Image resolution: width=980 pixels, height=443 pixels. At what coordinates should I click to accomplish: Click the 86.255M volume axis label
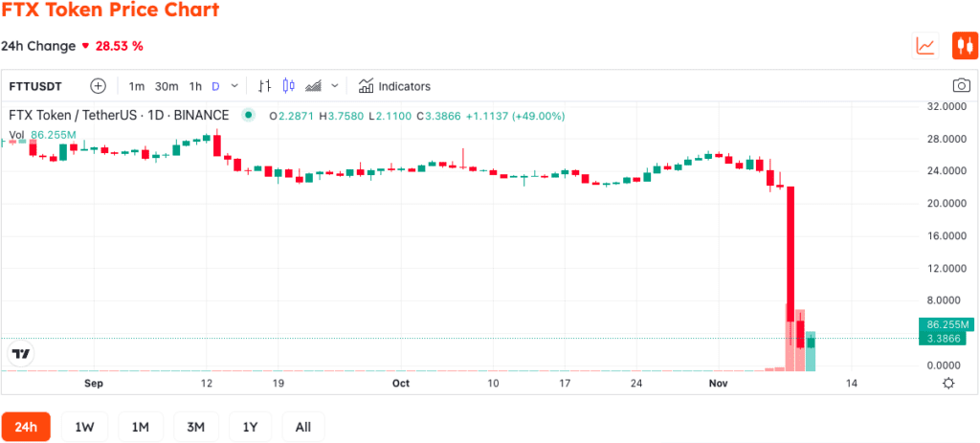point(947,325)
